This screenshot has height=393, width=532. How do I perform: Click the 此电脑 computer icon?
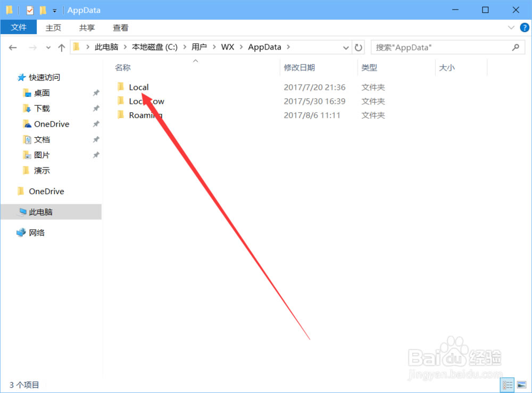click(22, 212)
